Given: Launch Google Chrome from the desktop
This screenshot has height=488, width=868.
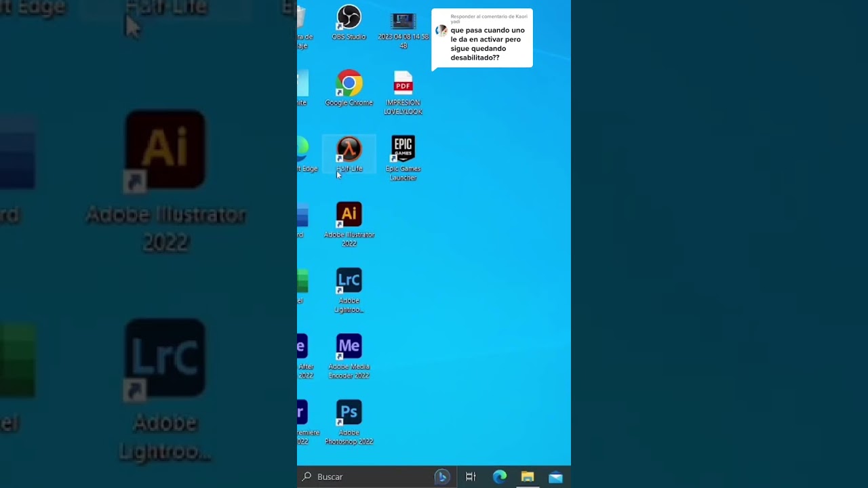Looking at the screenshot, I should (349, 88).
